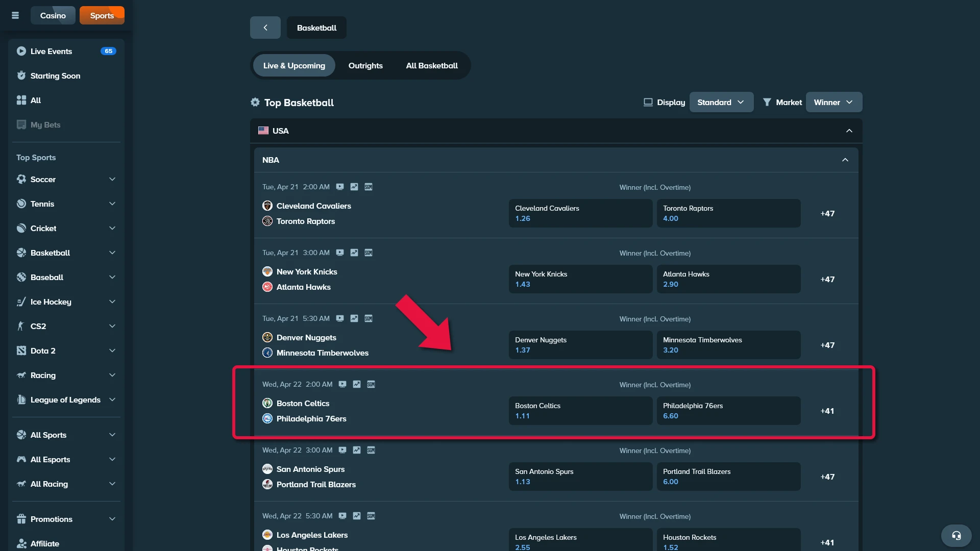The image size is (980, 551).
Task: Click the Live Events play icon
Action: pos(21,51)
